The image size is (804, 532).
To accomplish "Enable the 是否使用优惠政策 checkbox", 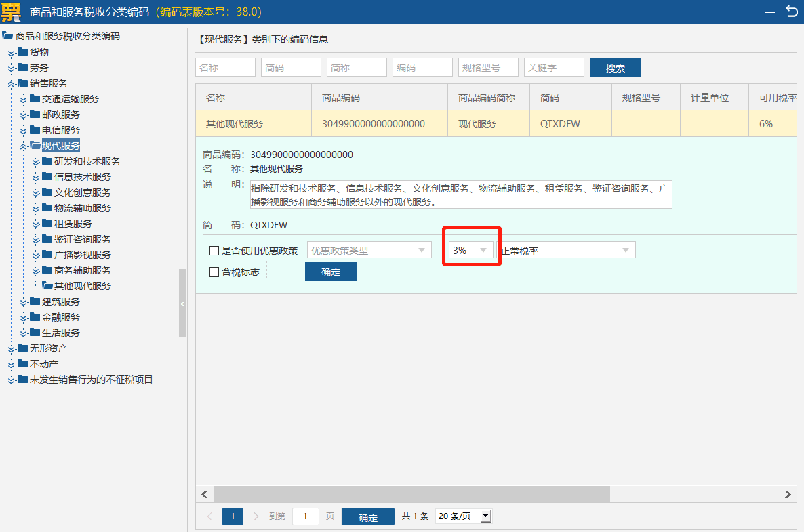I will [x=214, y=251].
